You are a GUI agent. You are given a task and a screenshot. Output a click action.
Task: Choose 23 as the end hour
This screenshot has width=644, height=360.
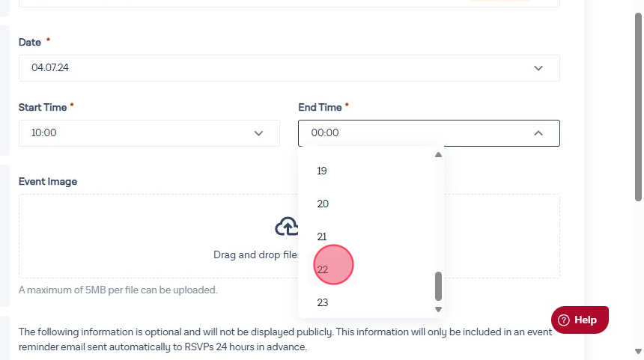click(323, 302)
